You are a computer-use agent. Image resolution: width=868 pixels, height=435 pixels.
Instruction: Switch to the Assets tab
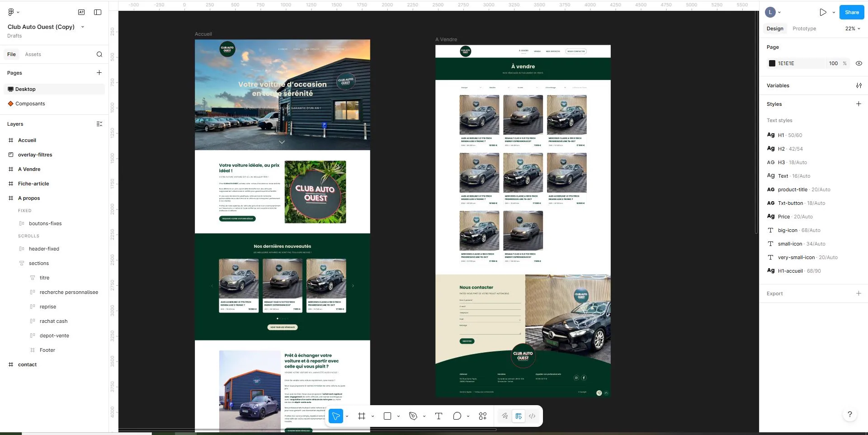[33, 54]
